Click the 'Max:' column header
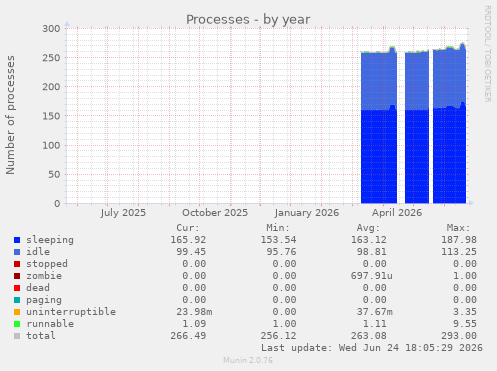 [459, 228]
